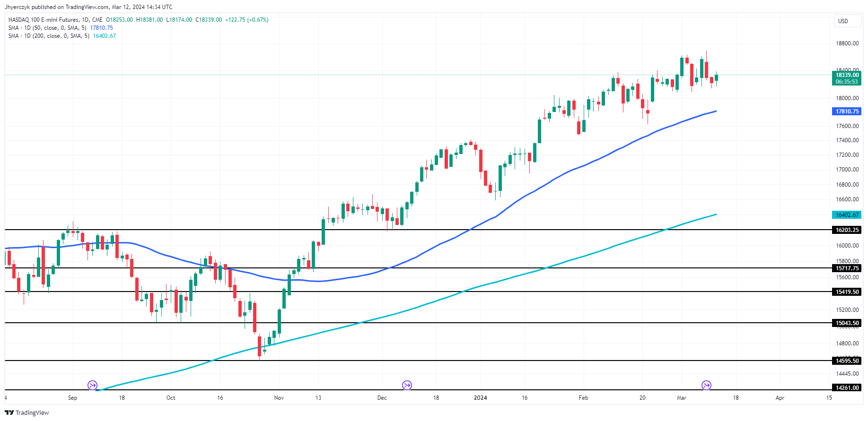Click the TradingView logo at bottom left
This screenshot has width=868, height=421.
coord(27,412)
